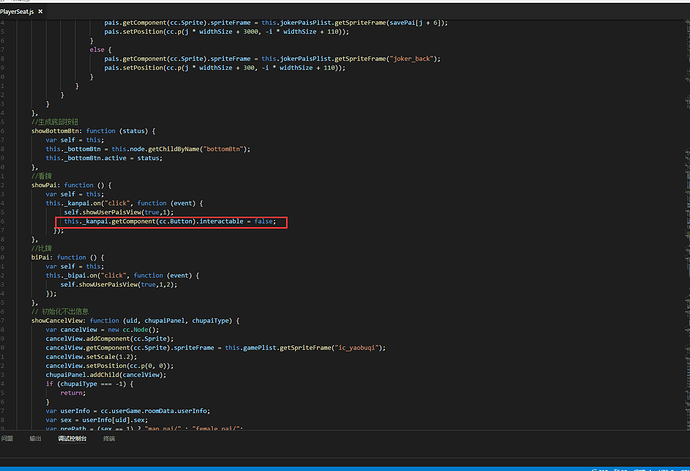Click this._kanpai.on("click" line
Image resolution: width=690 pixels, height=471 pixels.
124,203
